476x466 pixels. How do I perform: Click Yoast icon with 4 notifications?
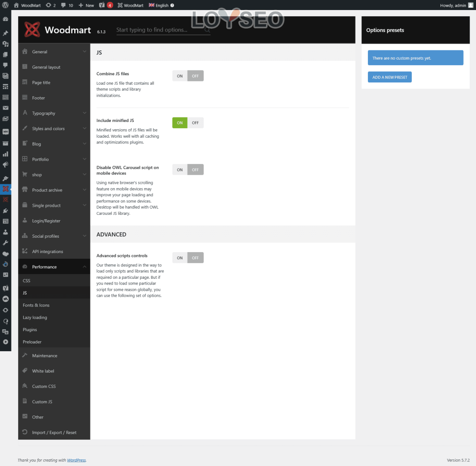[106, 5]
